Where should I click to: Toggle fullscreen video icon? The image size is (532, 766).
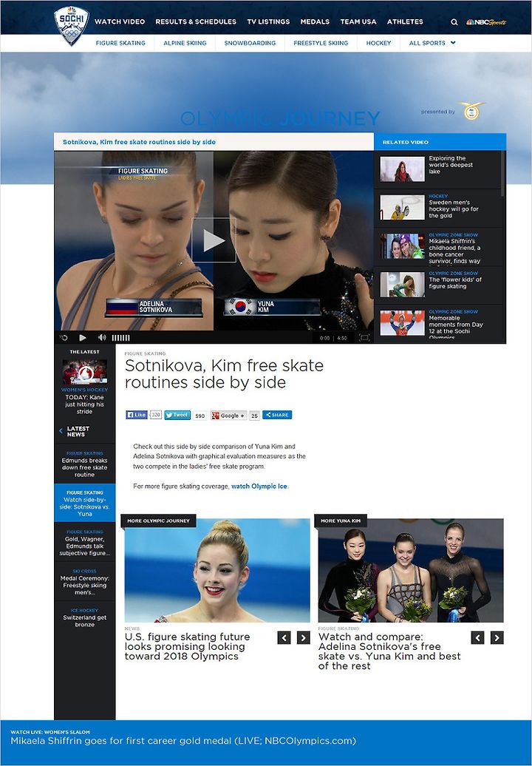point(364,338)
